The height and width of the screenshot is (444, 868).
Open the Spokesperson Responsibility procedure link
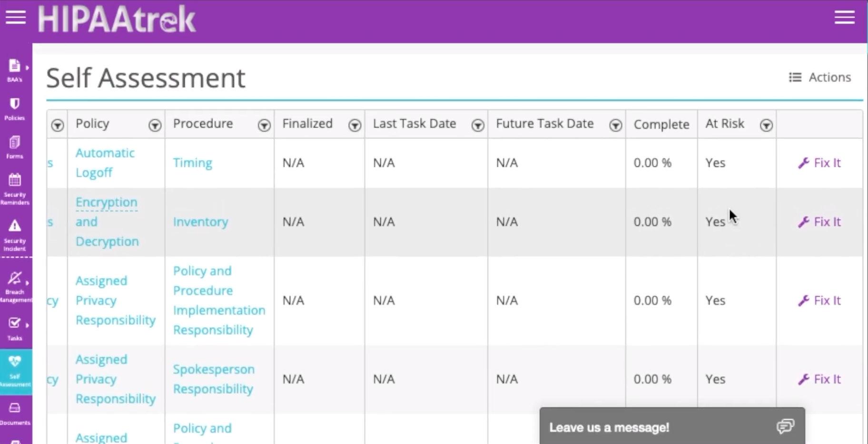[214, 379]
